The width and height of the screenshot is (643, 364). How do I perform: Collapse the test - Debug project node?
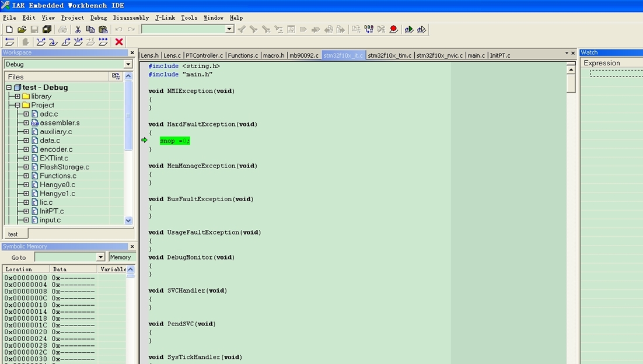(x=9, y=87)
